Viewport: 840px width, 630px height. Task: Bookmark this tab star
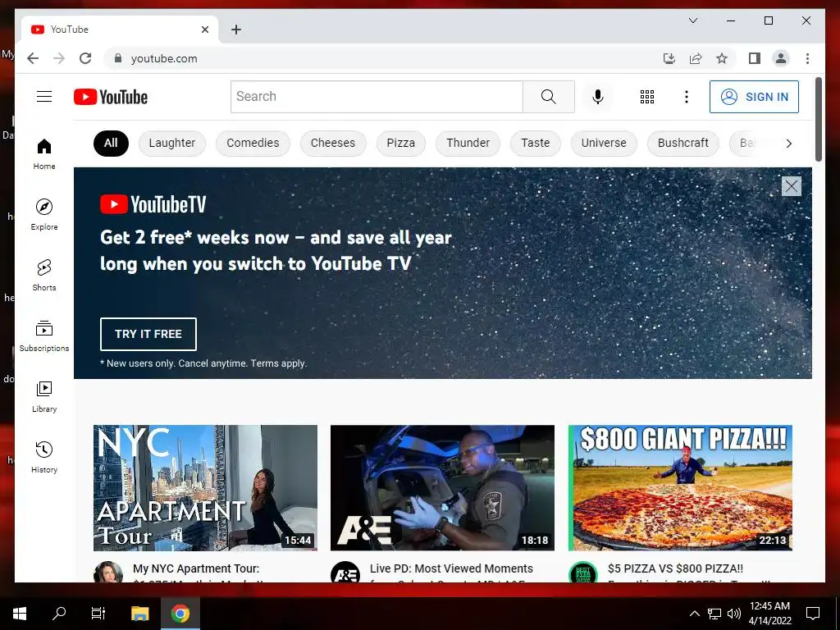722,58
